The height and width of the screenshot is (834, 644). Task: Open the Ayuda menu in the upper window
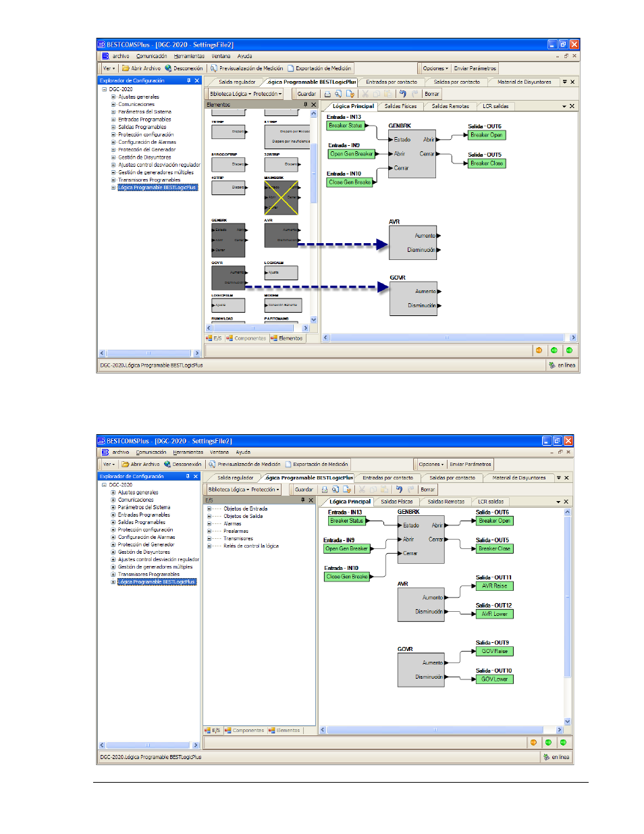coord(244,56)
